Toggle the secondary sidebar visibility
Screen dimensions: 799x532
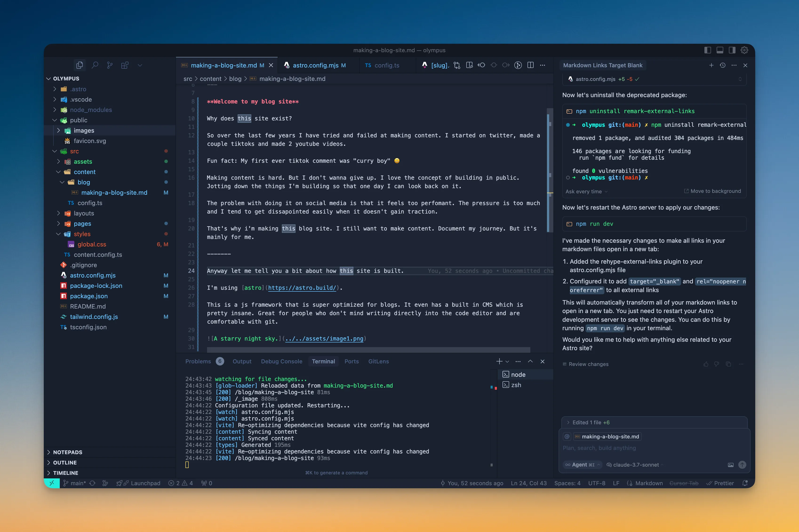pyautogui.click(x=732, y=50)
